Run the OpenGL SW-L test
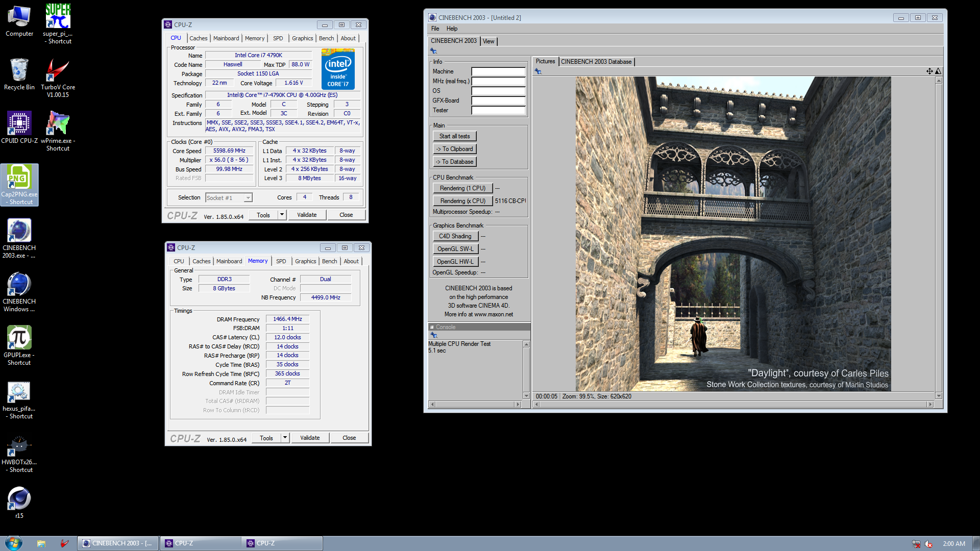This screenshot has height=551, width=980. pos(455,249)
